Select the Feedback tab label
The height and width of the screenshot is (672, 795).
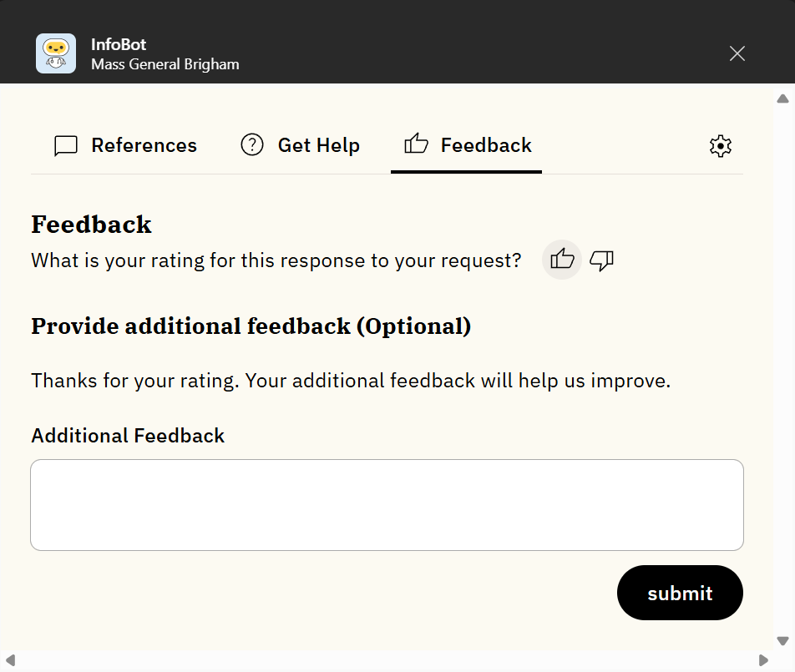(486, 145)
